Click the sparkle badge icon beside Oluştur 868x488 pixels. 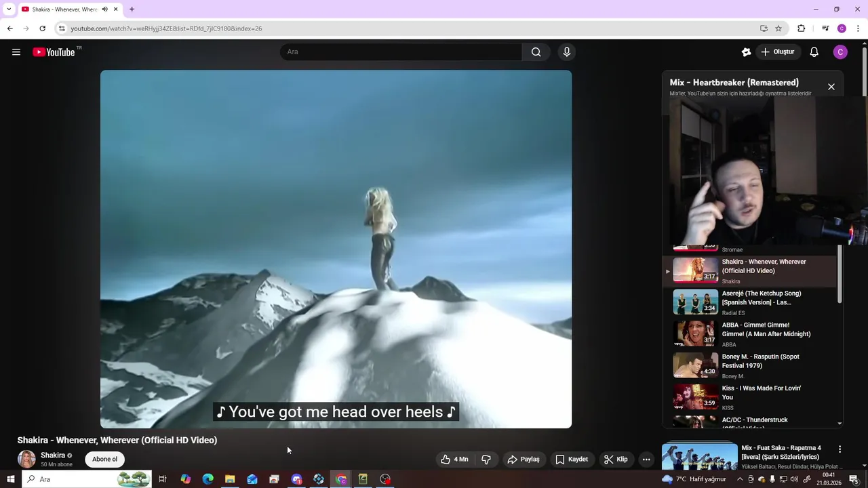click(747, 52)
